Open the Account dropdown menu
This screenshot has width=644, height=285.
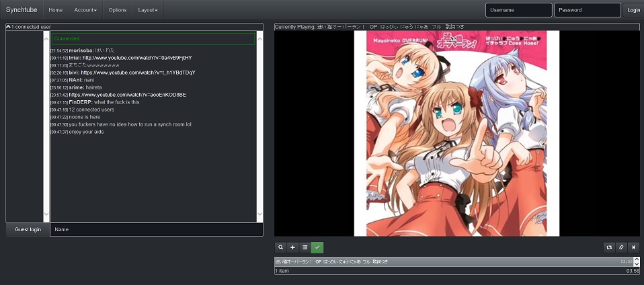click(85, 10)
